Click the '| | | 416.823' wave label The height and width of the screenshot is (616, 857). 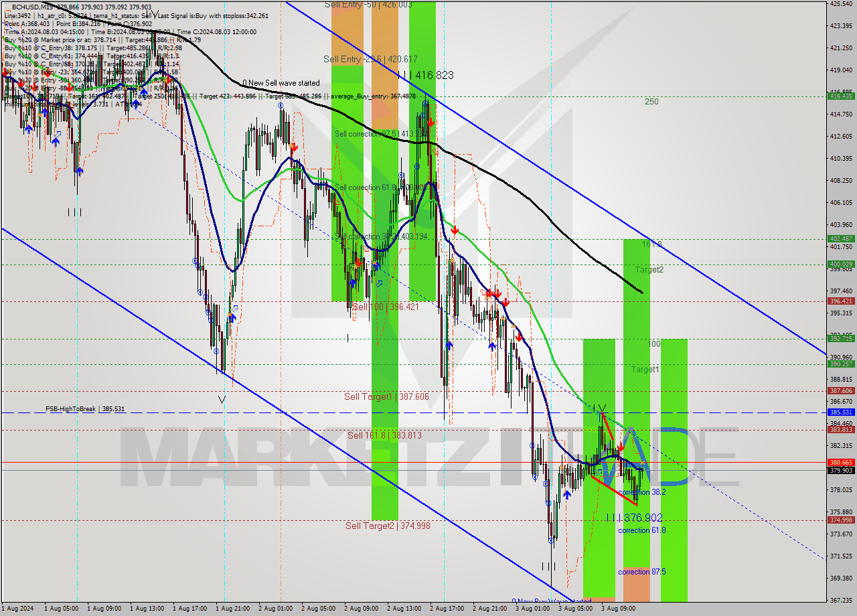pyautogui.click(x=425, y=75)
